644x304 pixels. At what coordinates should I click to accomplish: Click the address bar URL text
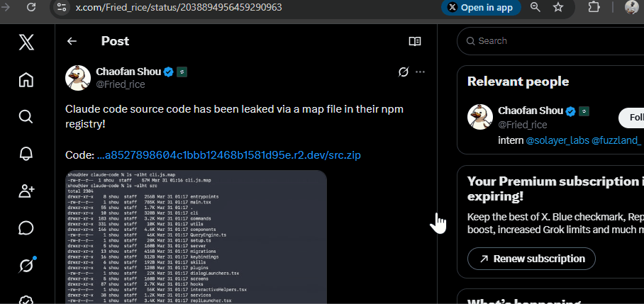(x=179, y=7)
